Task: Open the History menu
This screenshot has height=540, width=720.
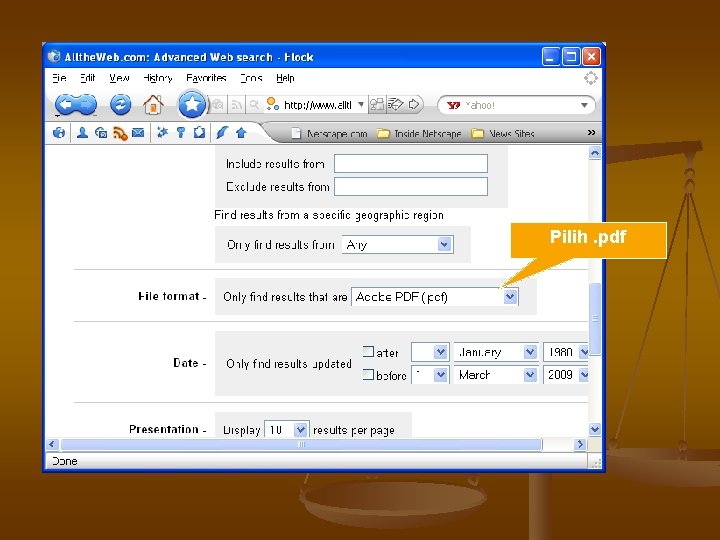Action: click(158, 78)
